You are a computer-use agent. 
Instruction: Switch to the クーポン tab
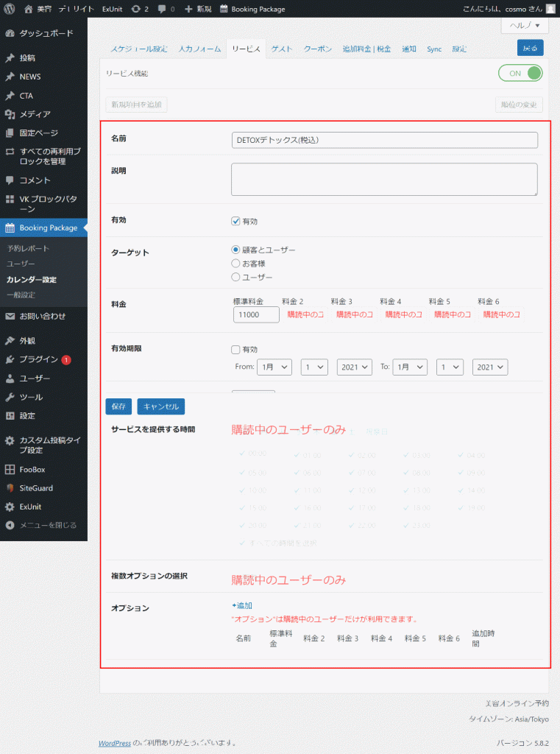[317, 49]
